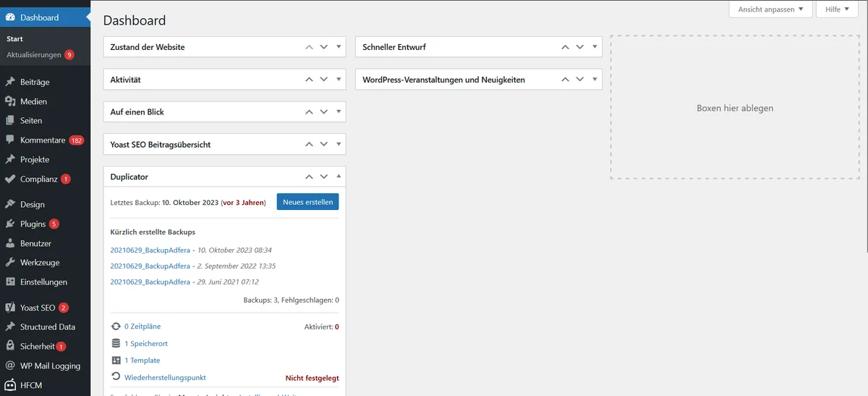Click the Backups: 3, Fehlgeschlagen: 0 summary

292,300
